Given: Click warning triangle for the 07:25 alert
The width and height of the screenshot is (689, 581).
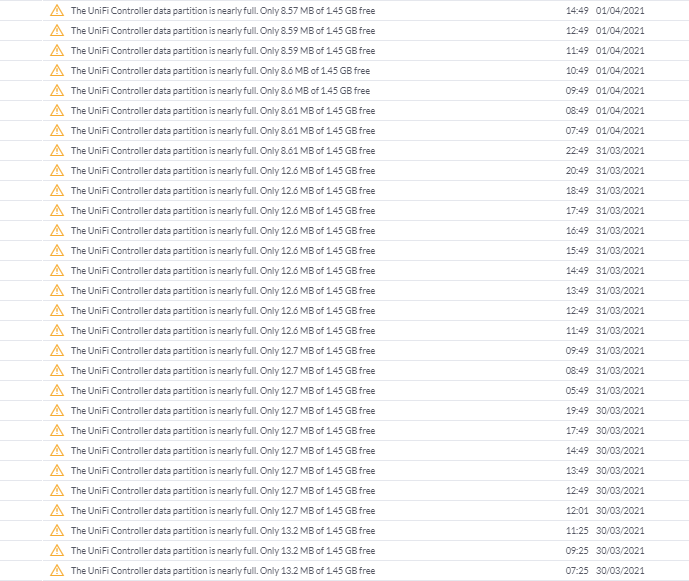Looking at the screenshot, I should (x=57, y=570).
